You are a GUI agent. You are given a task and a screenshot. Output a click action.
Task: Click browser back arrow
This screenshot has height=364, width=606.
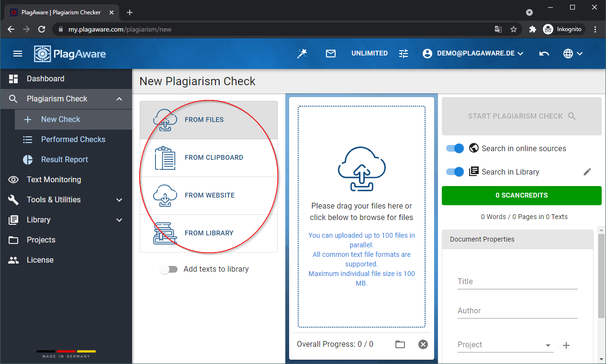coord(11,29)
